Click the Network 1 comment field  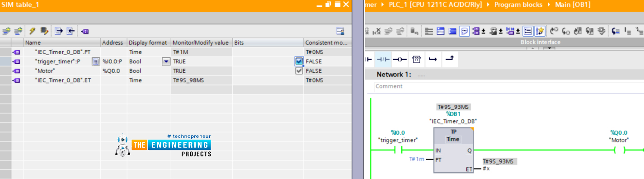pyautogui.click(x=509, y=86)
